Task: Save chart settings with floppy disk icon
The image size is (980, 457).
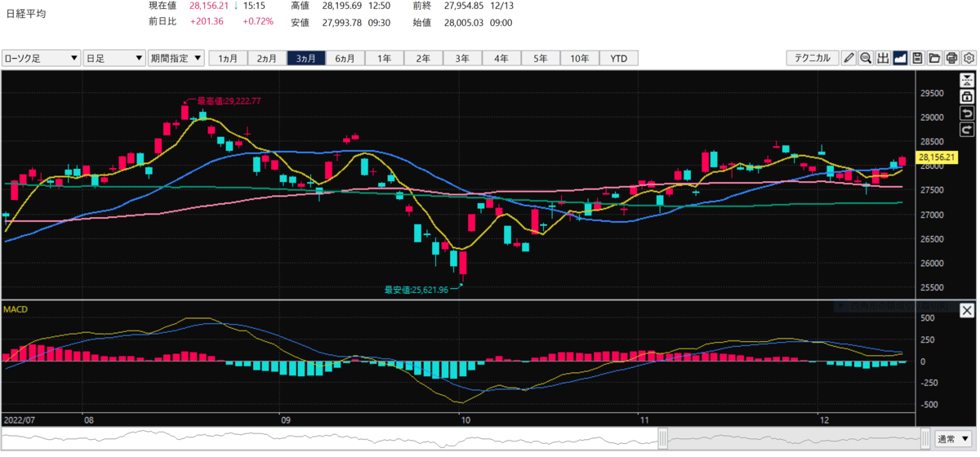Action: [918, 58]
